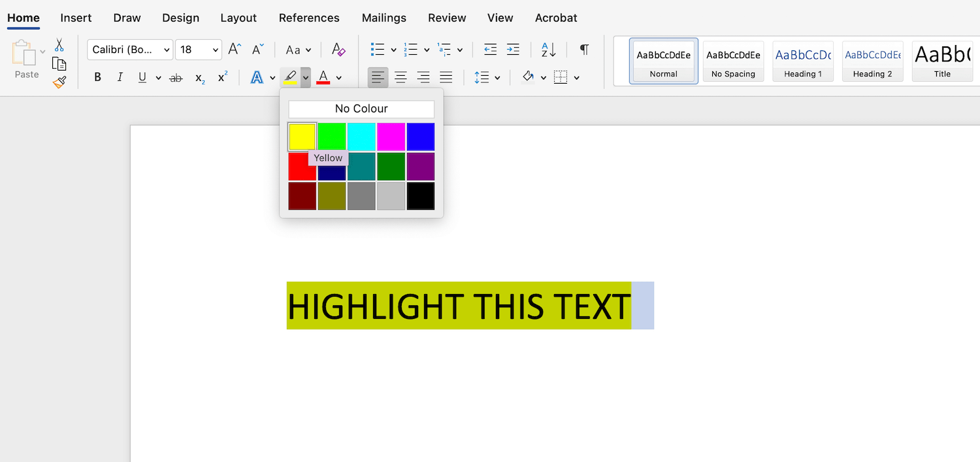Choose the magenta highlight swatch
Viewport: 980px width, 462px height.
tap(391, 137)
